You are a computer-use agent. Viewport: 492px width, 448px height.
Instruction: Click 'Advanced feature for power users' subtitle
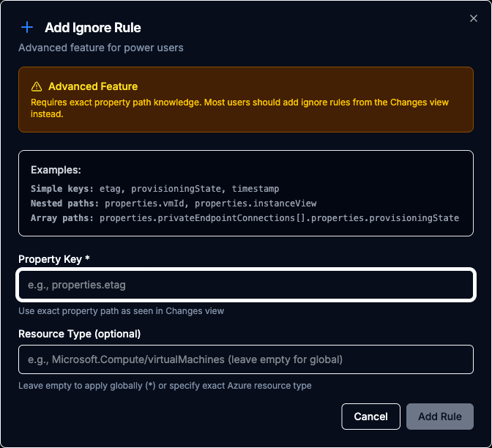point(101,48)
